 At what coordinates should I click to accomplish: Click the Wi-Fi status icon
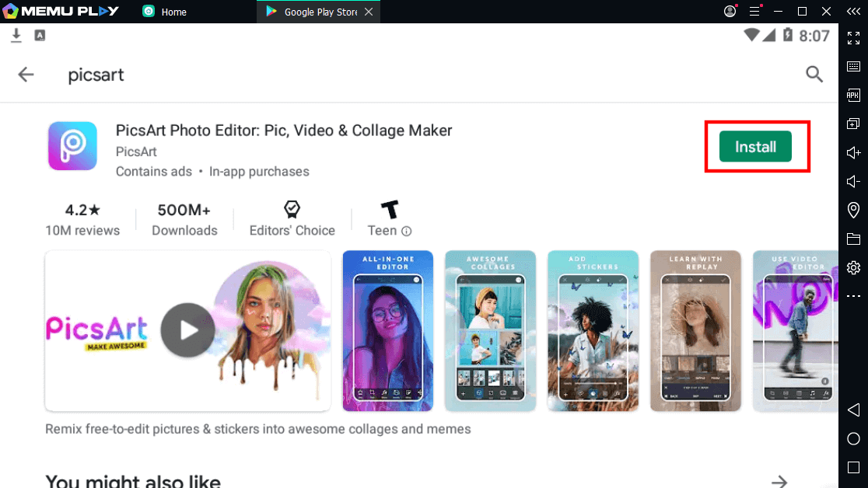coord(751,35)
